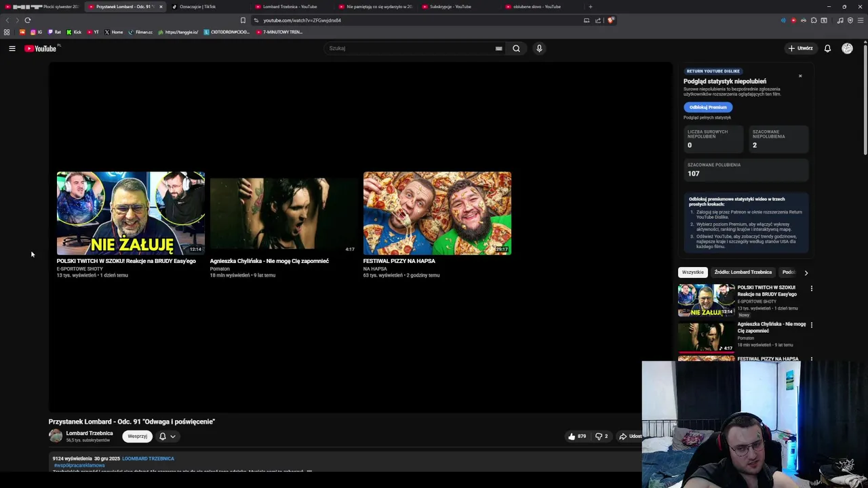Open the 7-MINUTOWY TREN bookmark

(279, 32)
